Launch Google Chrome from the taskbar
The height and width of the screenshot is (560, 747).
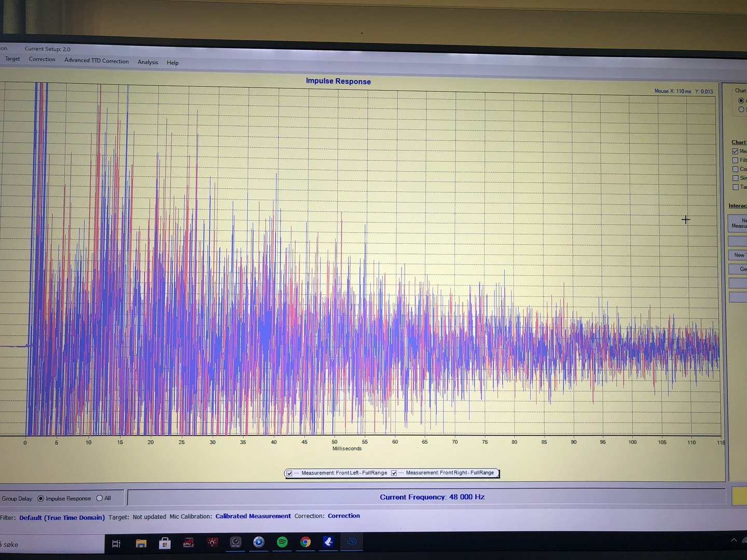tap(306, 542)
